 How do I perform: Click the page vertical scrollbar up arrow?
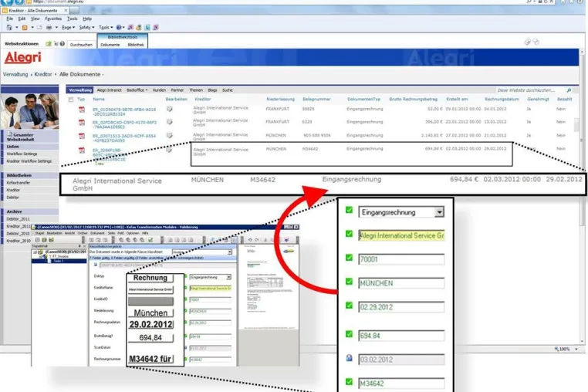pos(582,52)
